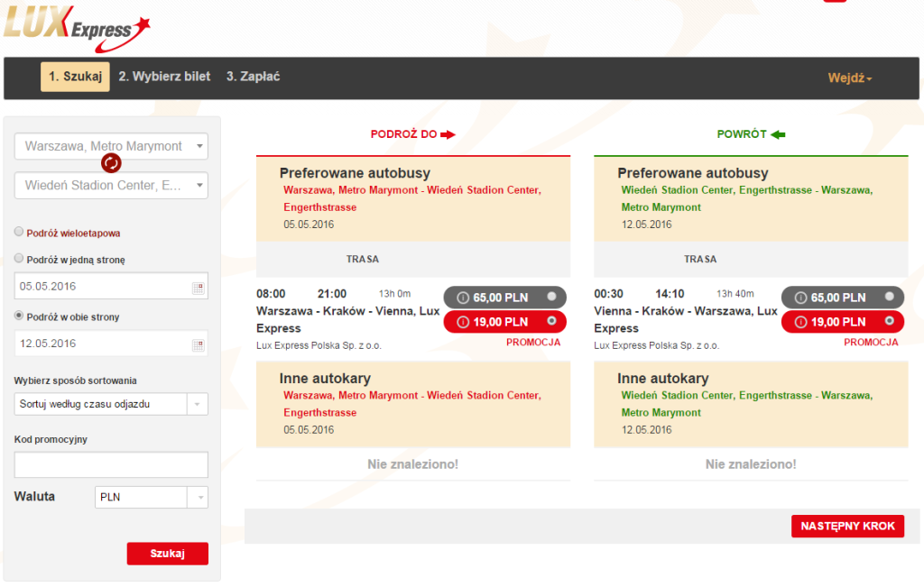Open the PLN currency dropdown

(152, 498)
